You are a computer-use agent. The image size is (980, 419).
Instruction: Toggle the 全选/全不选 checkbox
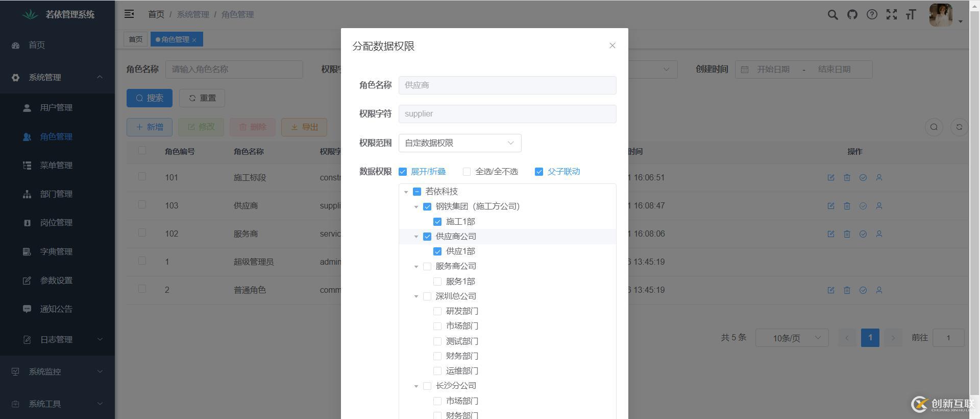point(467,172)
